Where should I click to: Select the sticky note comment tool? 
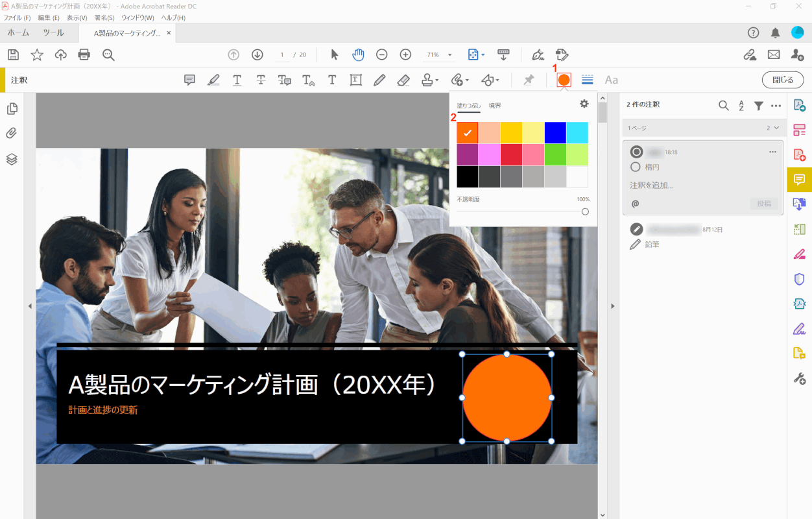190,80
